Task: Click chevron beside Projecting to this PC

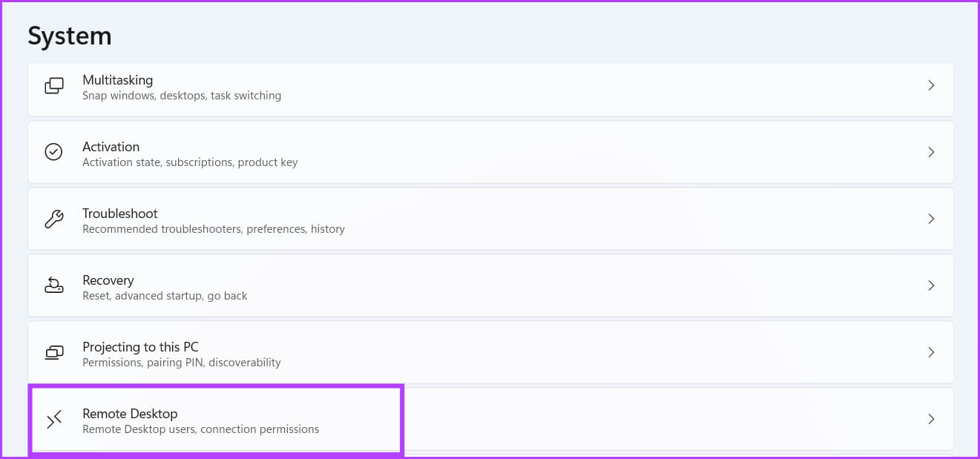Action: (x=931, y=352)
